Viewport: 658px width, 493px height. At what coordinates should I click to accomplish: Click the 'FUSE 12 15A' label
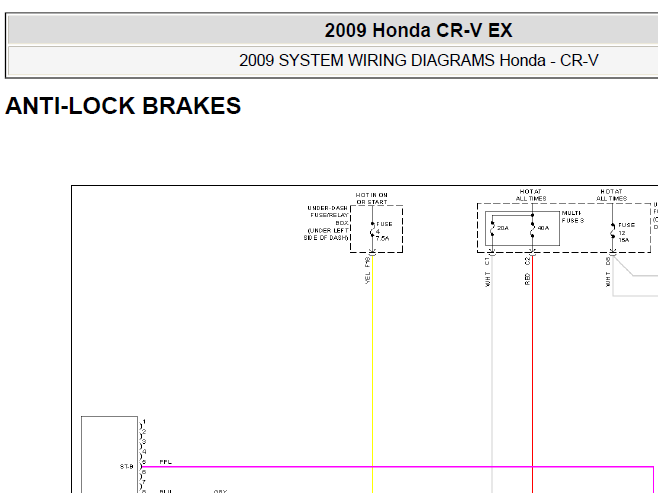click(x=626, y=232)
